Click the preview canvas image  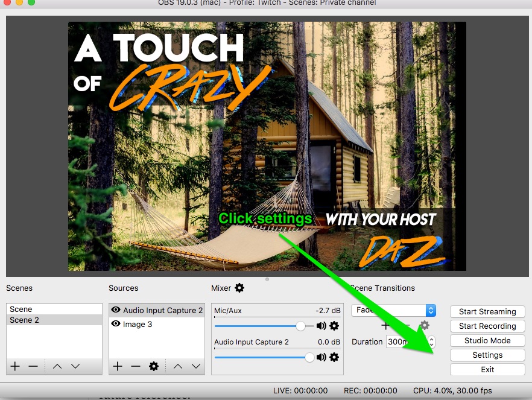pos(267,146)
